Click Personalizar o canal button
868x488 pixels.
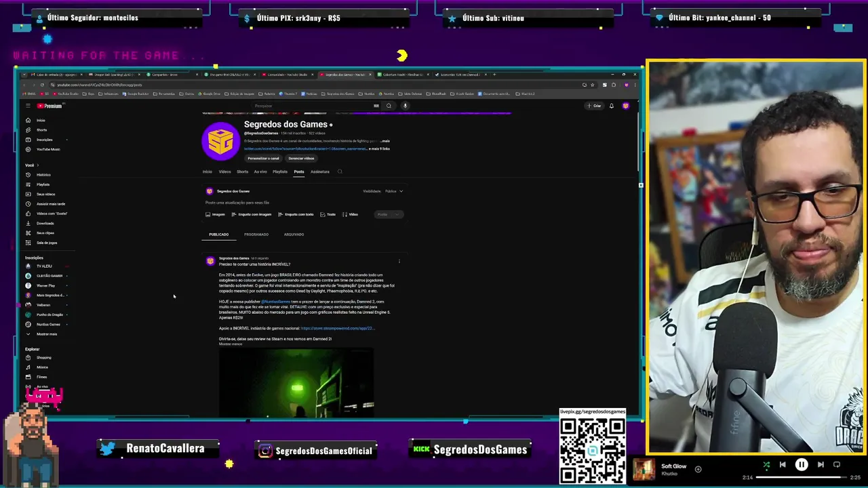point(263,159)
